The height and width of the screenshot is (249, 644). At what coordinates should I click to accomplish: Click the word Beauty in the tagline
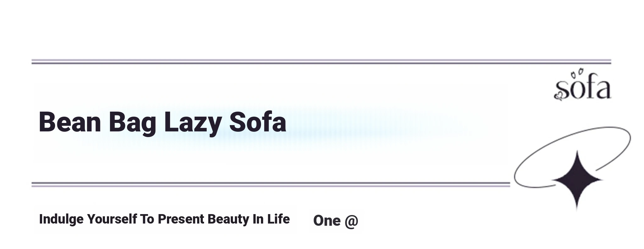point(228,219)
